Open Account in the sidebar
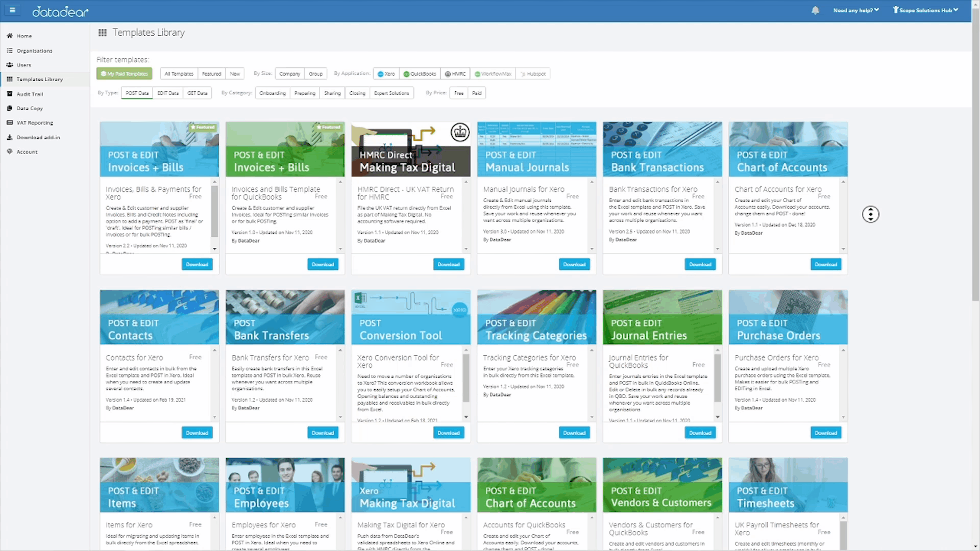 (x=27, y=152)
